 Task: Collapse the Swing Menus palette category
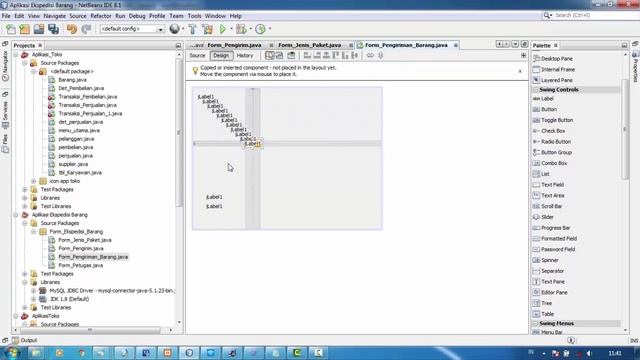[536, 323]
